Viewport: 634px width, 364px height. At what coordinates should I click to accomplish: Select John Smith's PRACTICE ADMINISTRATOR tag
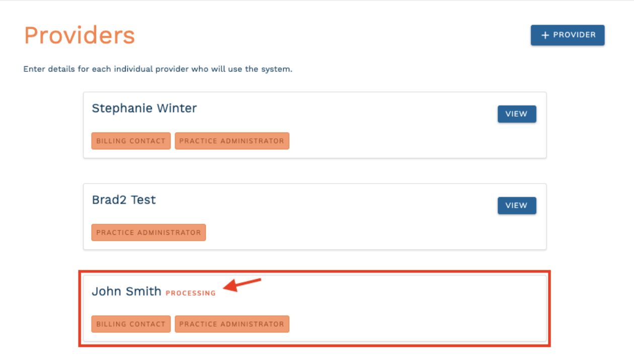232,324
